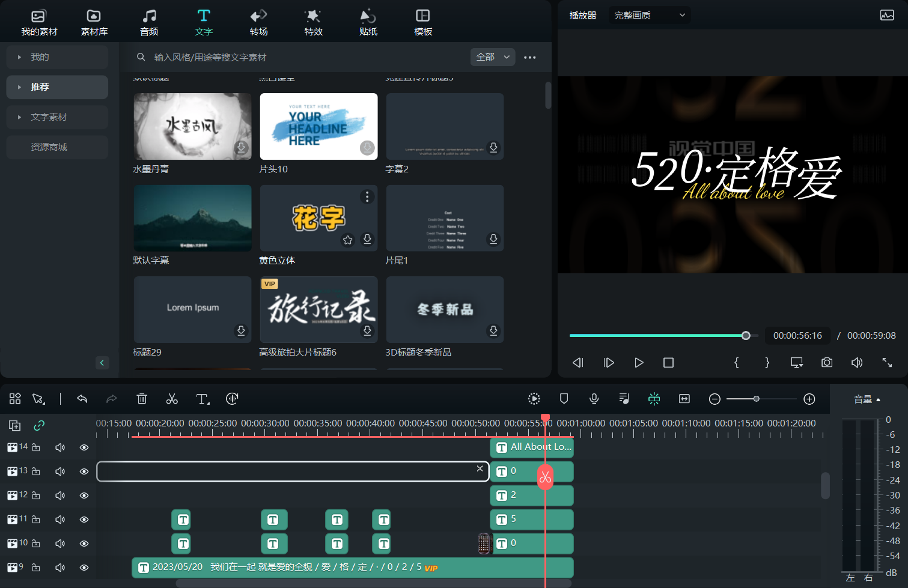Download the 片头10 text template
908x588 pixels.
coord(367,148)
